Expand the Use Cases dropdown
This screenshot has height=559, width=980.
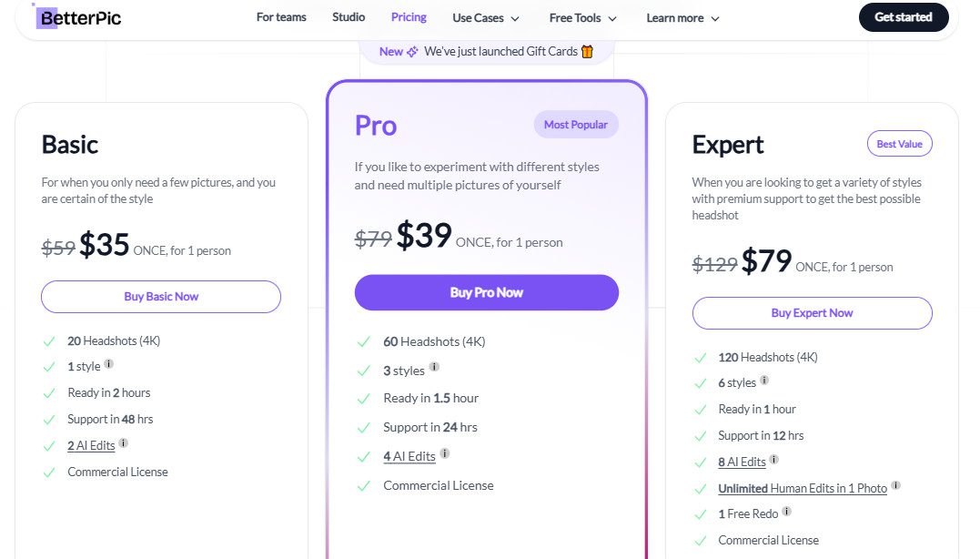point(486,16)
